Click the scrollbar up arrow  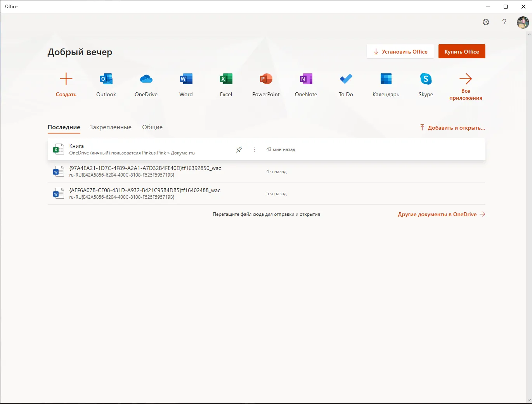click(x=529, y=35)
